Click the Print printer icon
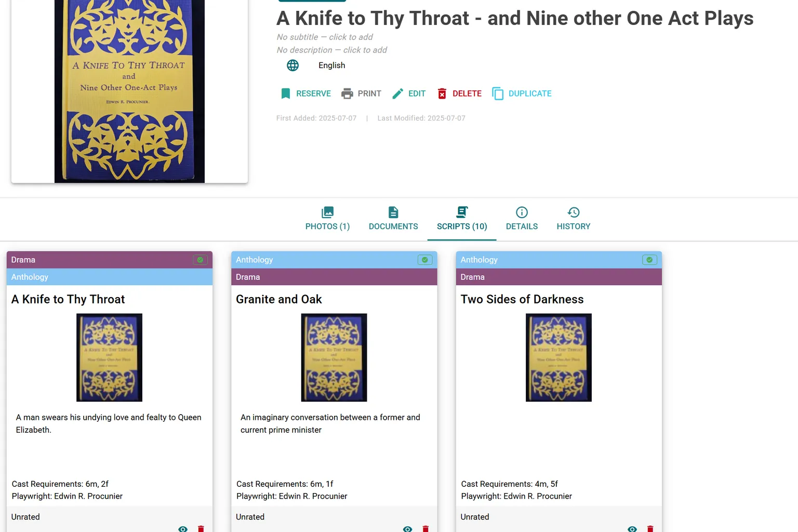Image resolution: width=798 pixels, height=532 pixels. [x=347, y=94]
